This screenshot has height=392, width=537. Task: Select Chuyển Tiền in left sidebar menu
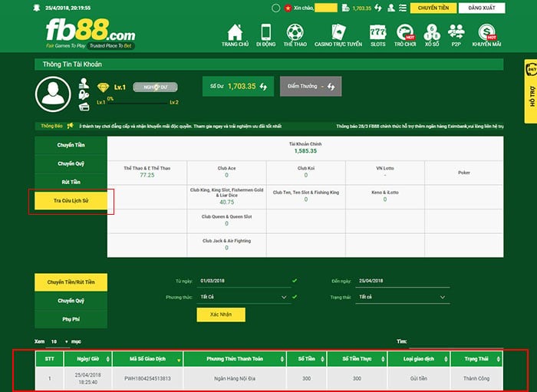click(71, 145)
